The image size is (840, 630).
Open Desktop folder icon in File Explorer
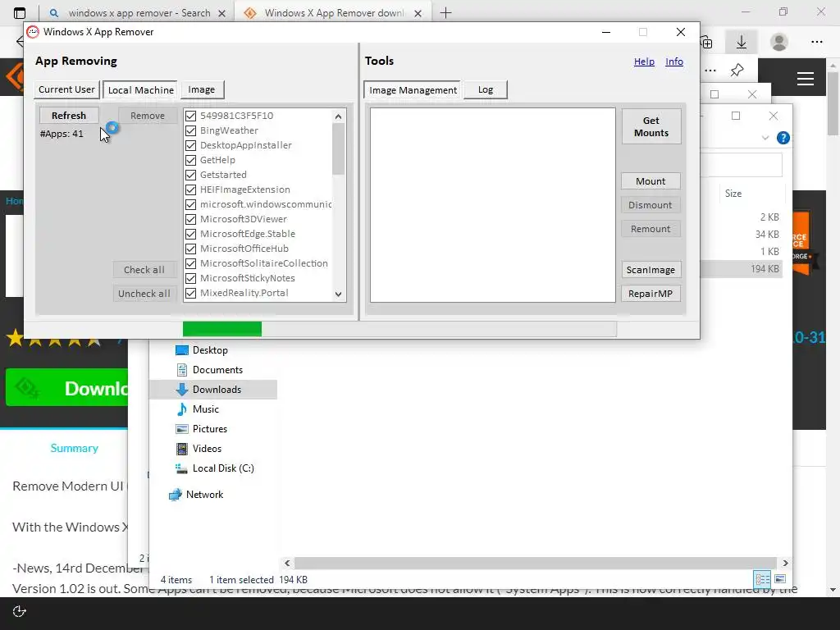tap(182, 350)
